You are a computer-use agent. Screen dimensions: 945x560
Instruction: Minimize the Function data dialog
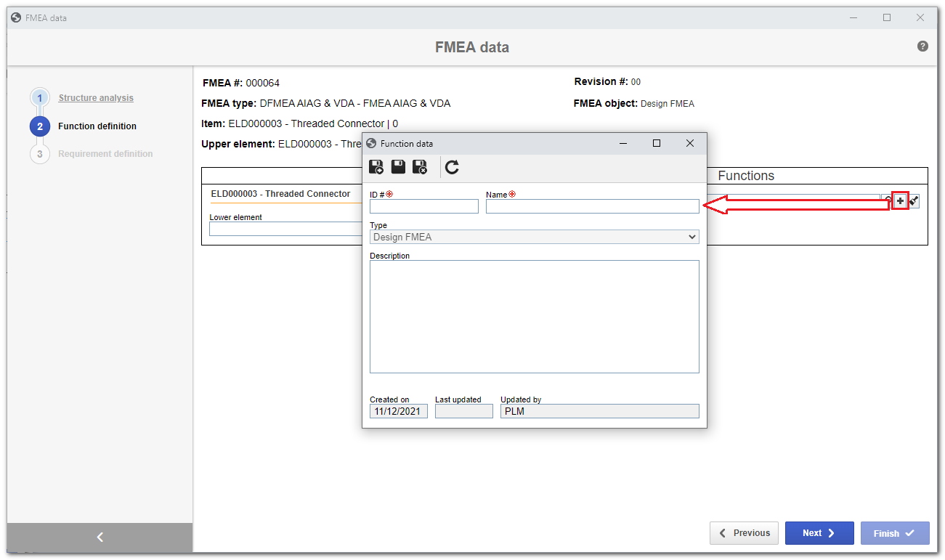tap(623, 143)
